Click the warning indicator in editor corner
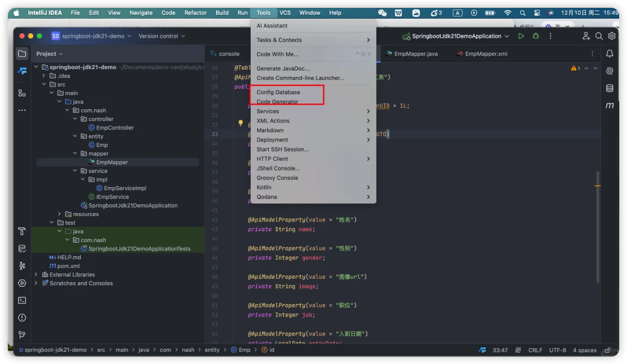Image resolution: width=627 pixels, height=364 pixels. (576, 68)
